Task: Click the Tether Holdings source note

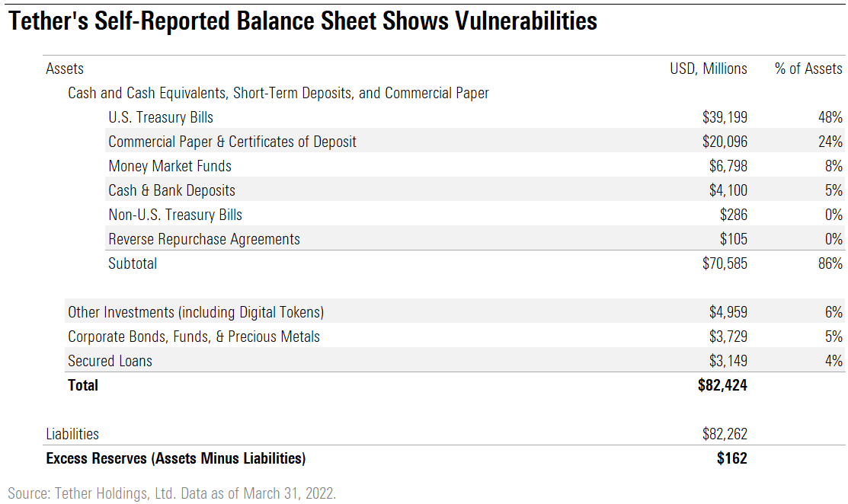Action: tap(171, 493)
